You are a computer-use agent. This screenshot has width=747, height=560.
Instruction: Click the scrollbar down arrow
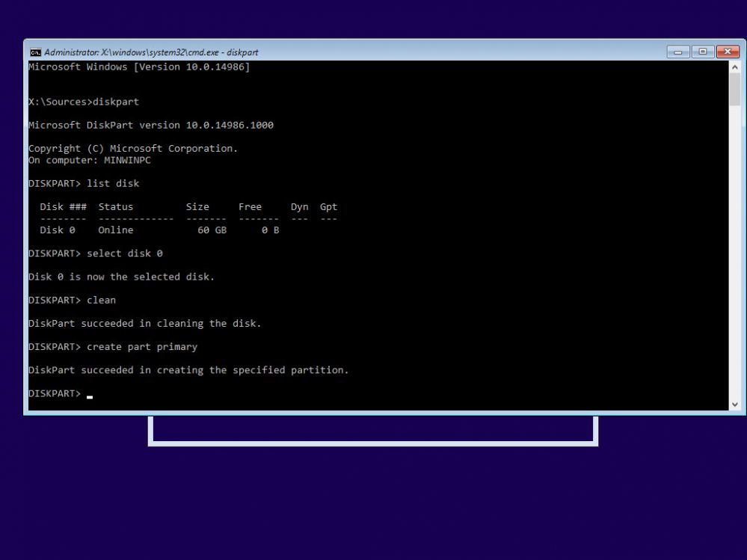[734, 404]
